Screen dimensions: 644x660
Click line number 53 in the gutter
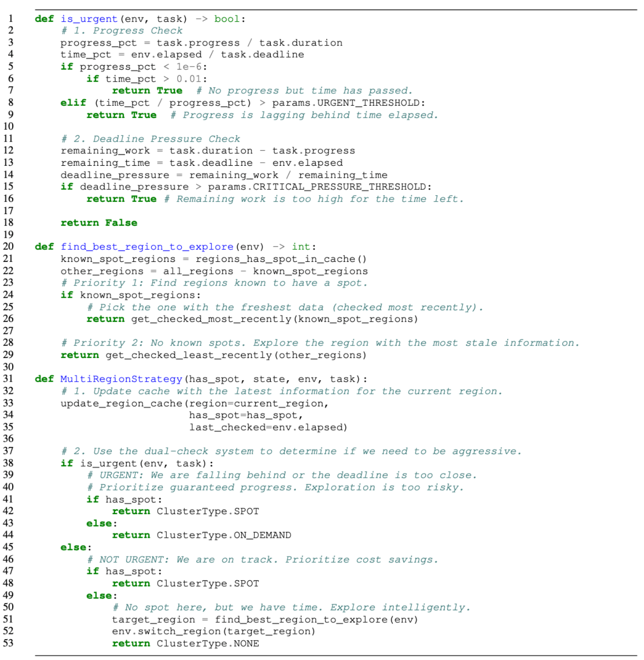pyautogui.click(x=9, y=643)
